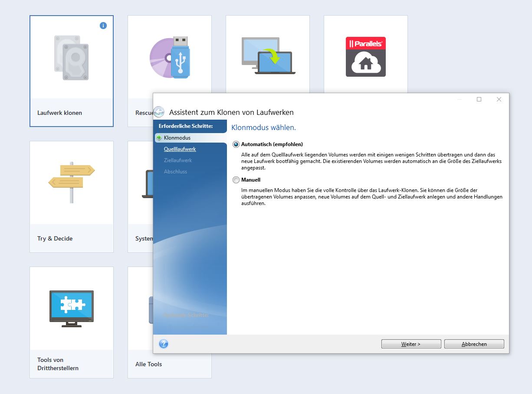The width and height of the screenshot is (532, 394).
Task: Click the puzzle monitor third-party tools icon
Action: pos(72,309)
